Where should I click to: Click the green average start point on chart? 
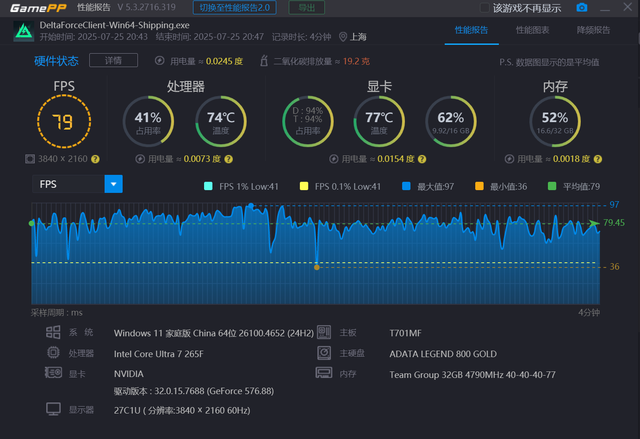tap(32, 223)
